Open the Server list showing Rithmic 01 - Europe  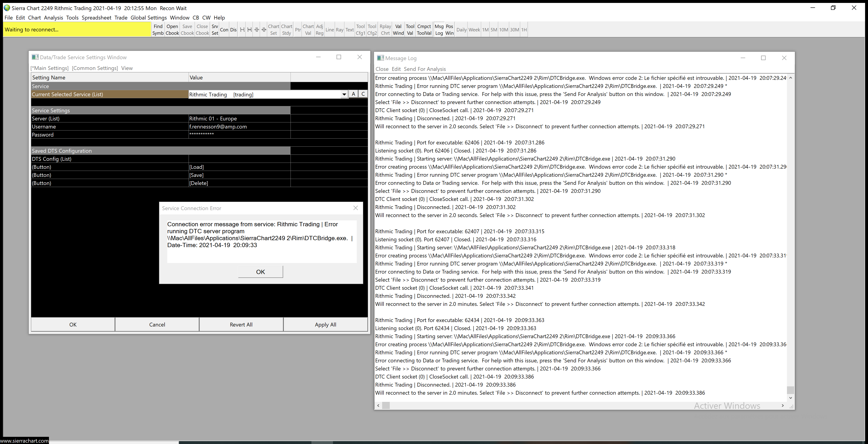click(x=239, y=118)
